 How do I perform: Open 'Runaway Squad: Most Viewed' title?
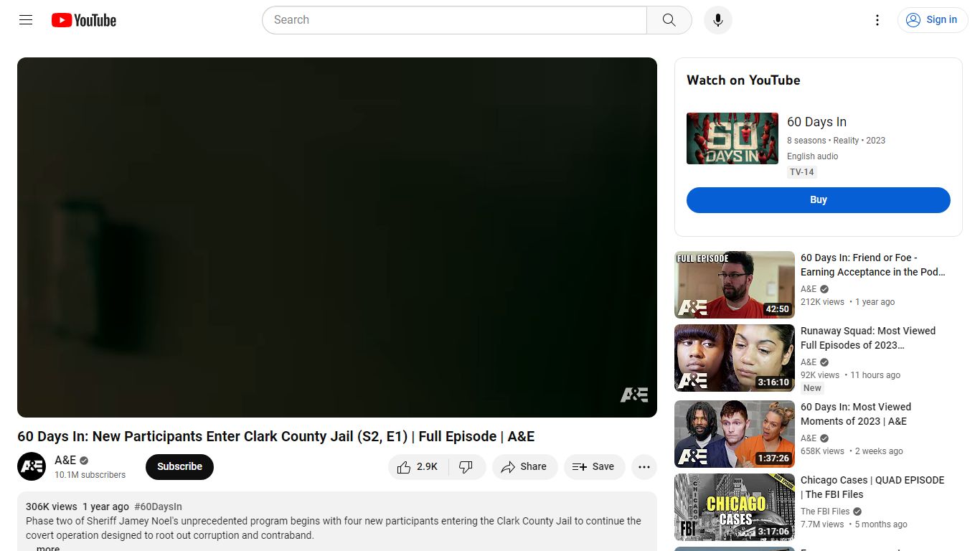pyautogui.click(x=868, y=338)
